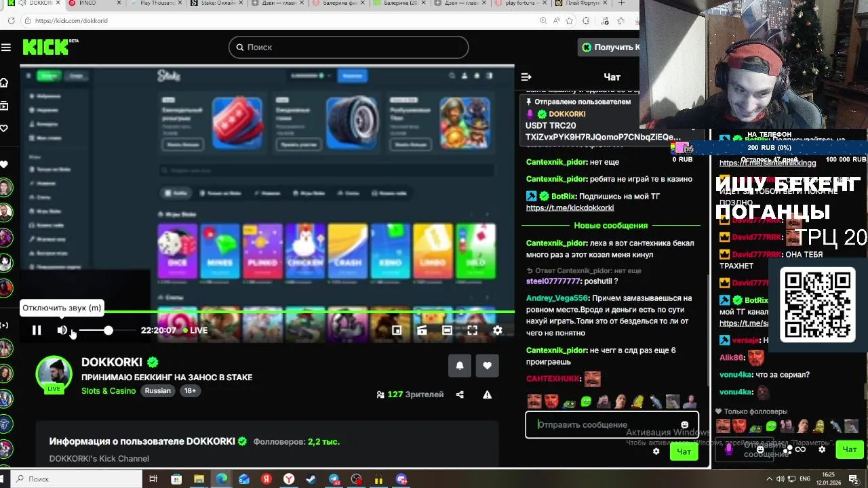Screen dimensions: 868x488
Task: Open t.me/santehnikkingg link in right chat
Action: (768, 163)
